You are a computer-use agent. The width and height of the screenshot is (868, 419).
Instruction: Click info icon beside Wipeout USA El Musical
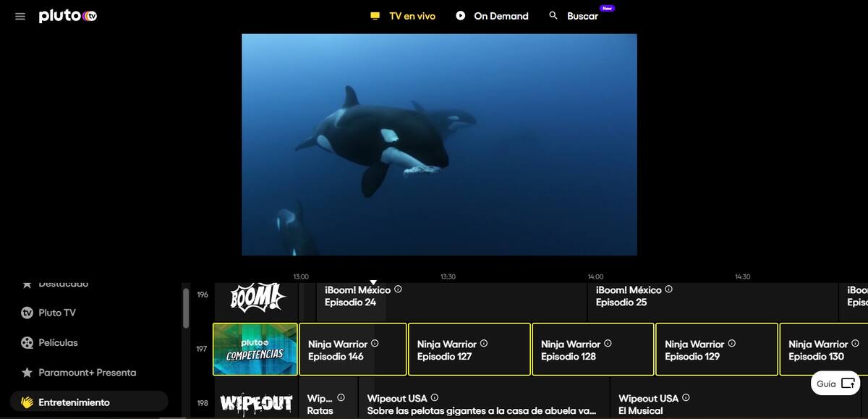tap(686, 398)
